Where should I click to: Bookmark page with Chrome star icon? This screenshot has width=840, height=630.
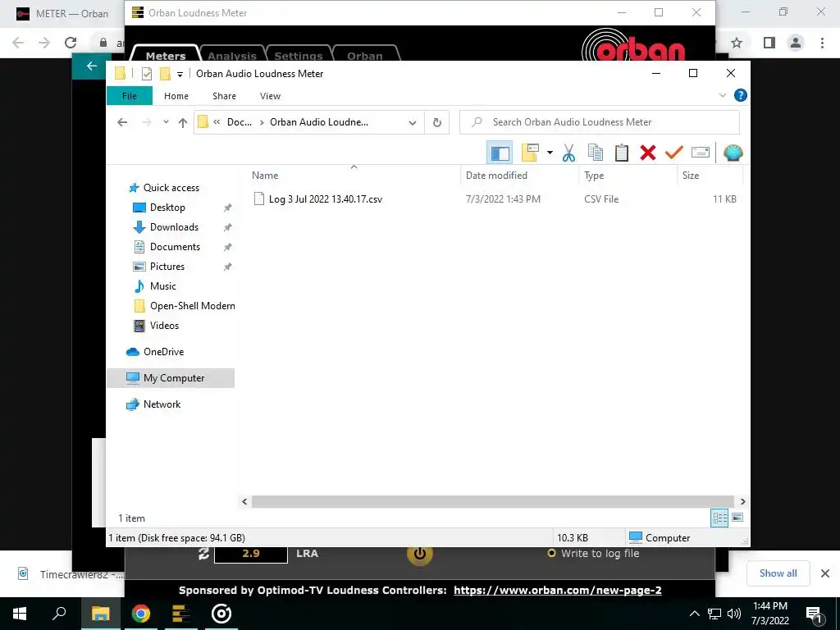point(737,43)
